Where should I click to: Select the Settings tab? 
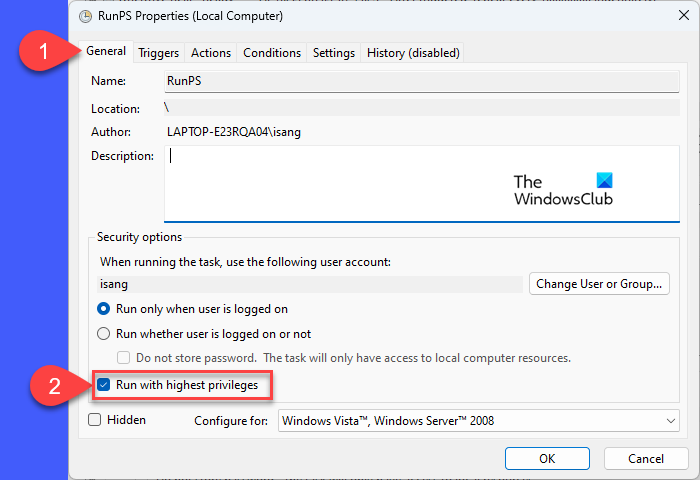tap(333, 53)
